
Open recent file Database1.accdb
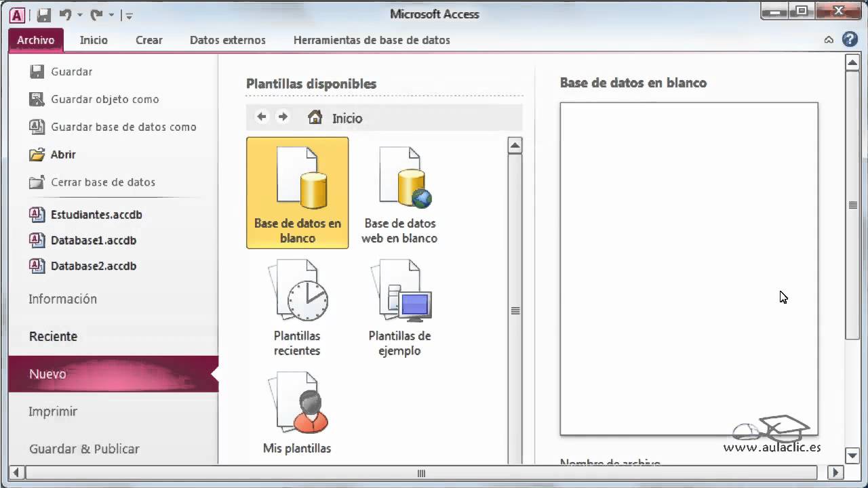pyautogui.click(x=83, y=241)
